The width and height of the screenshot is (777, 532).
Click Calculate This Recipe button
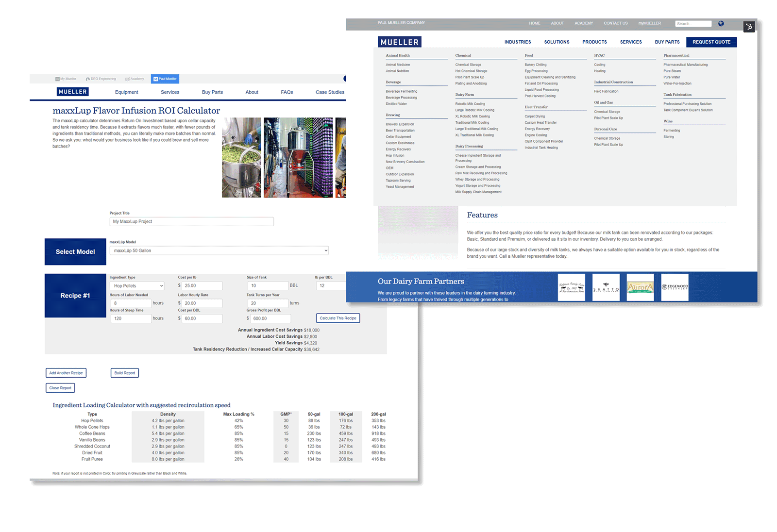click(338, 318)
